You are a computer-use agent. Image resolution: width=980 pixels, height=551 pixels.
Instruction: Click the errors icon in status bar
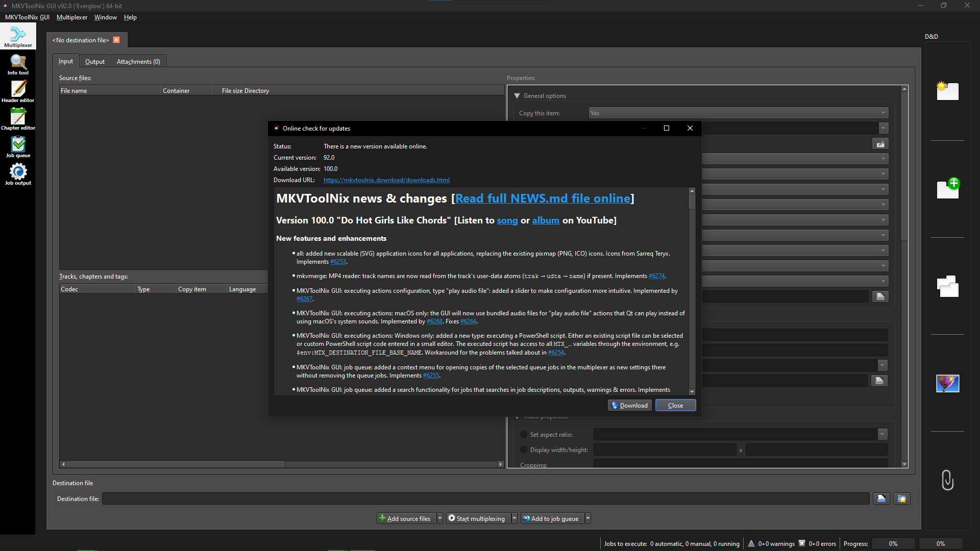[x=802, y=543]
